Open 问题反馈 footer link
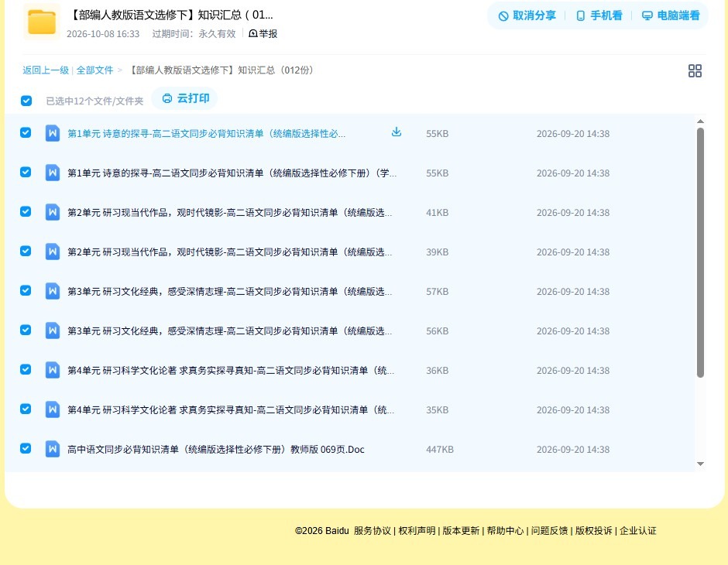The width and height of the screenshot is (728, 565). point(549,530)
